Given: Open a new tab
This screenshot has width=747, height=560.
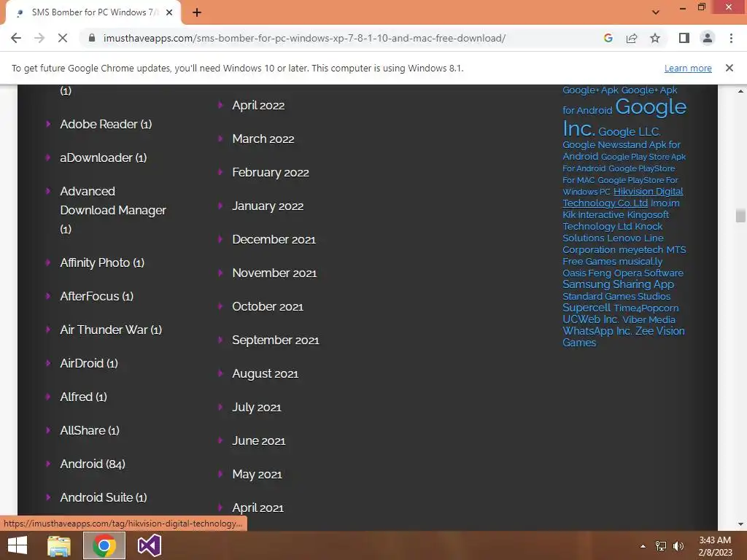Looking at the screenshot, I should 197,13.
